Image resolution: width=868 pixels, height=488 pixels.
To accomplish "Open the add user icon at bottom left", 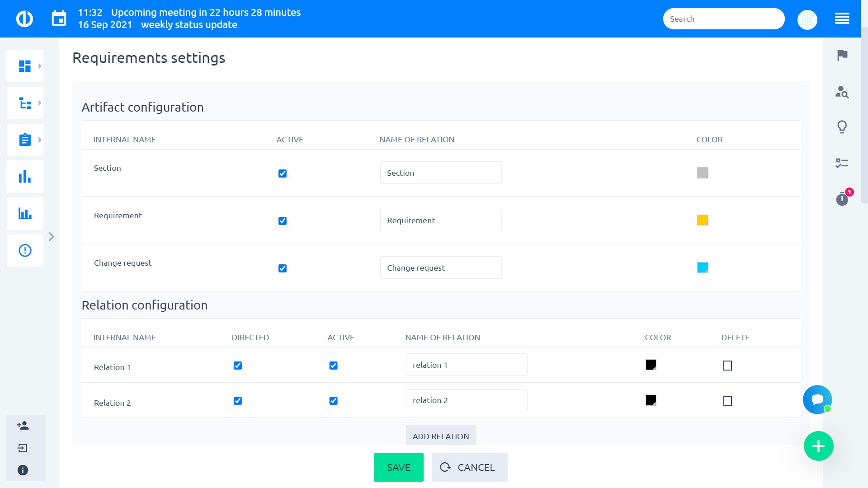I will [x=23, y=426].
